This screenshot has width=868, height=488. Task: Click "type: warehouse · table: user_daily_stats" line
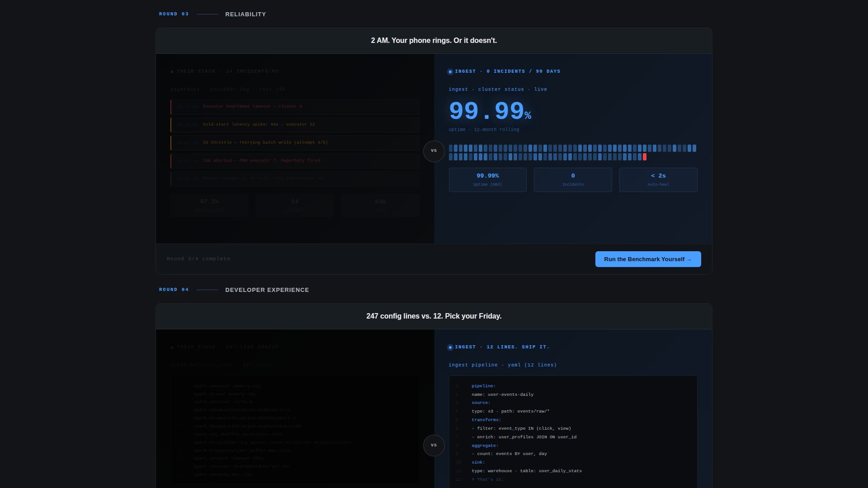coord(527,471)
